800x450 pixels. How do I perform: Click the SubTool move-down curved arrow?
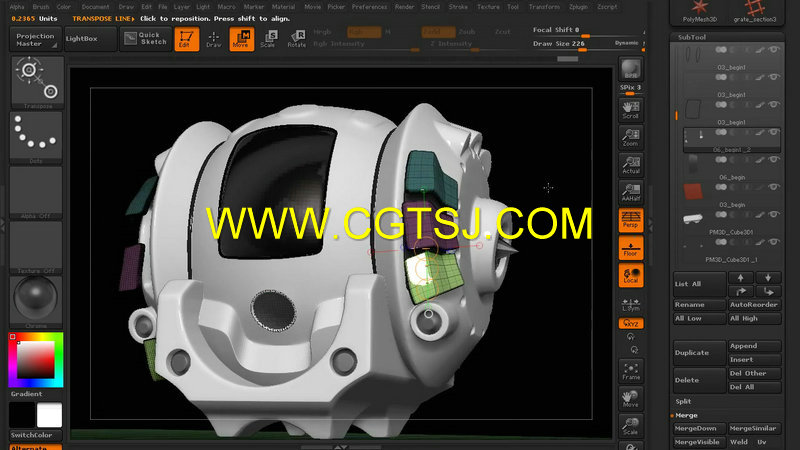[768, 291]
